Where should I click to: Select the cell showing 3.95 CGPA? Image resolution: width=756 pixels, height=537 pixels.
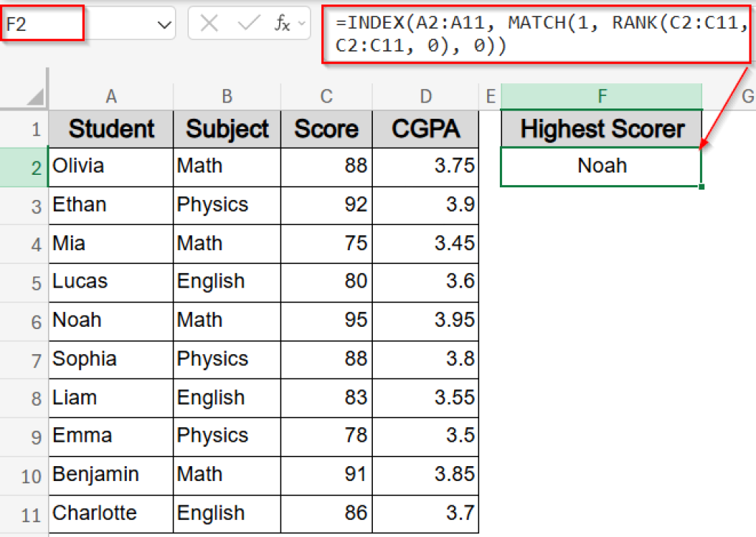tap(426, 321)
